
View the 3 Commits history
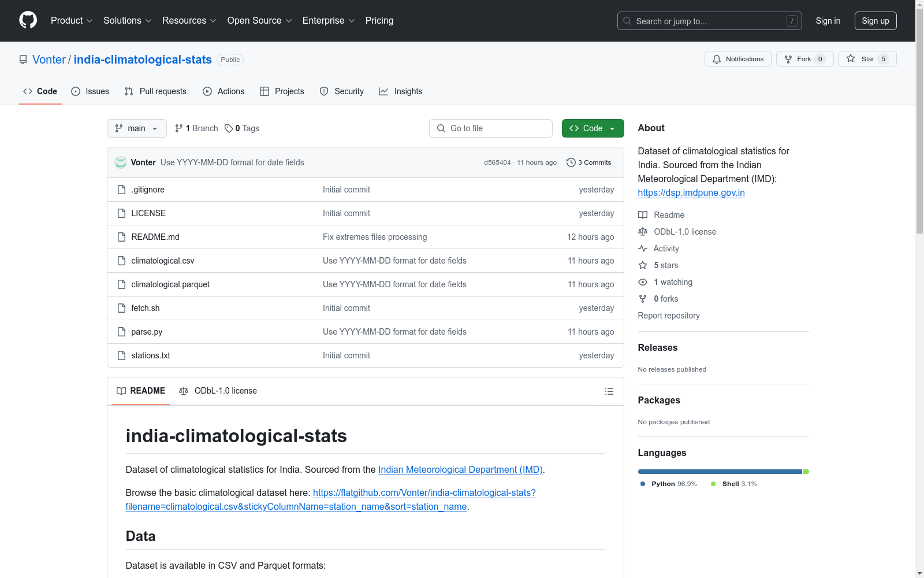tap(588, 162)
